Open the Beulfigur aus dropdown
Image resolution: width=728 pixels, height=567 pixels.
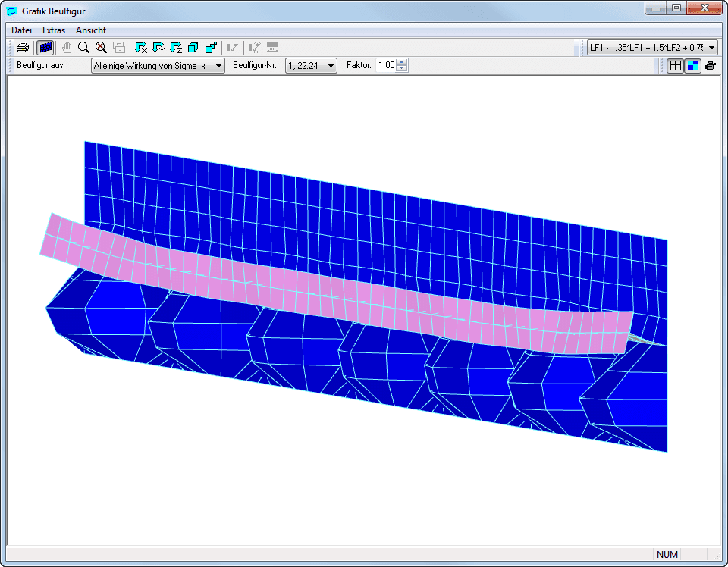coord(158,66)
